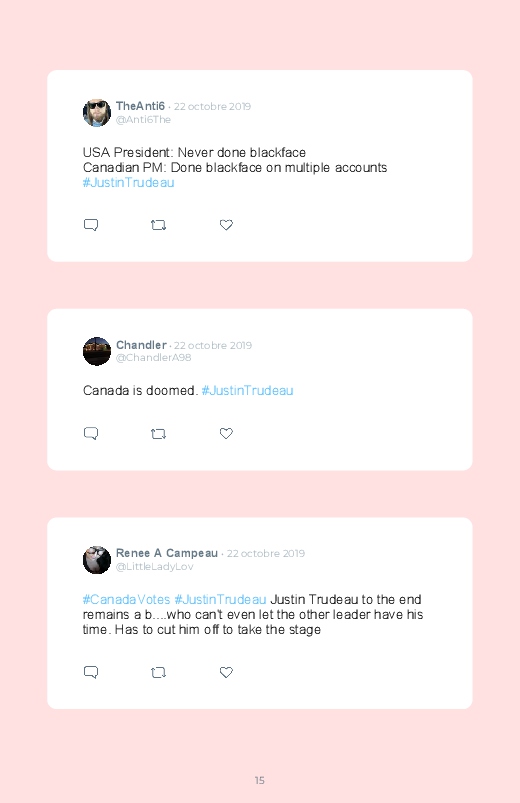The width and height of the screenshot is (520, 803).
Task: Click #JustinTrudeau hashtag in Chandler's tweet
Action: click(x=247, y=391)
